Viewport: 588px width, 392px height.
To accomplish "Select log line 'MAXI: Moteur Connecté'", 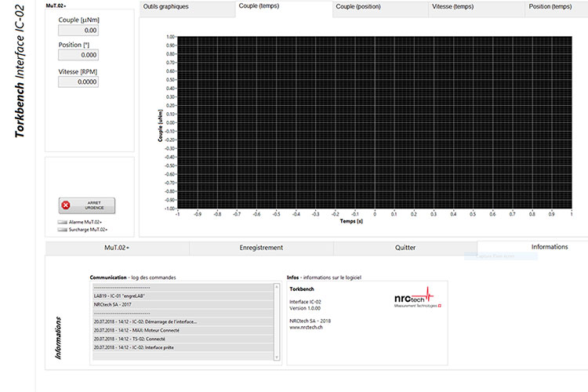I will [183, 331].
